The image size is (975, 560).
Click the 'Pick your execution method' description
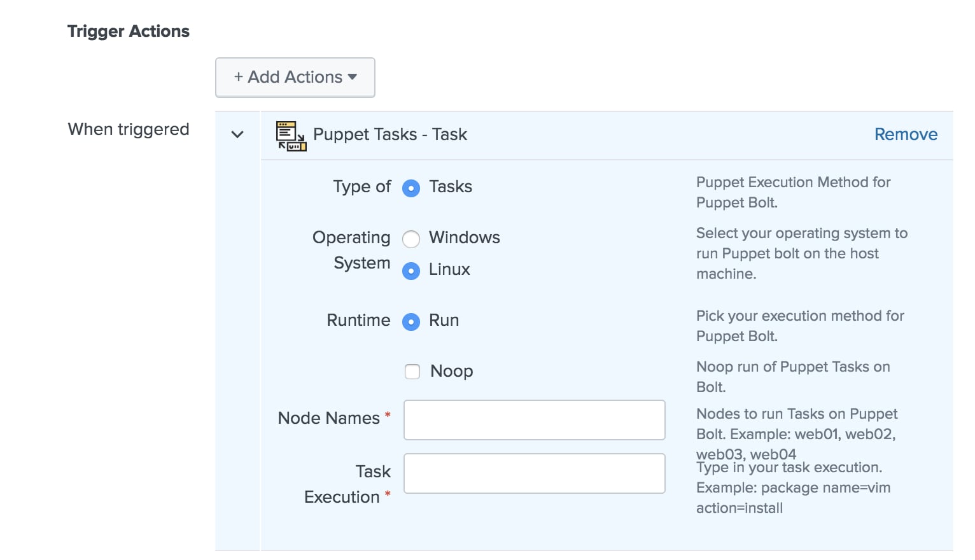tap(800, 326)
